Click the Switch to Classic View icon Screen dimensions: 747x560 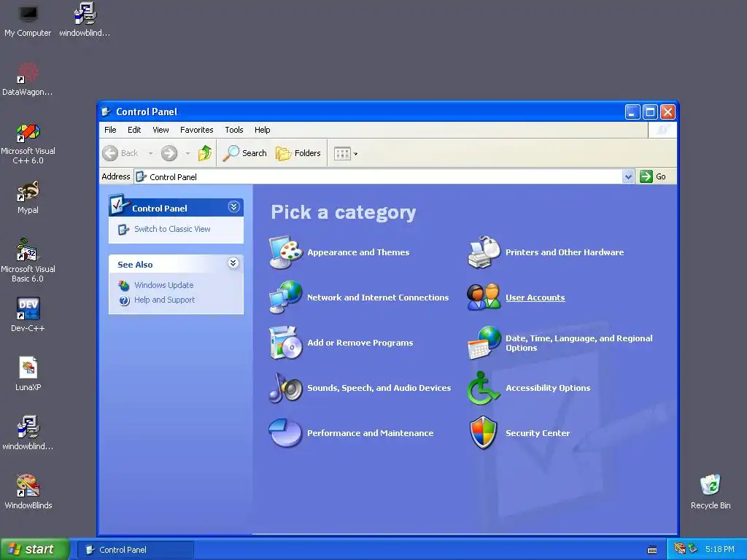pyautogui.click(x=123, y=230)
